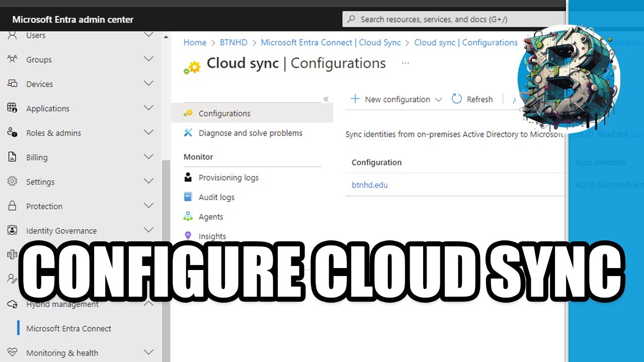Screen dimensions: 644x362
Task: Click the sidebar scroll-up arrow
Action: tap(166, 36)
